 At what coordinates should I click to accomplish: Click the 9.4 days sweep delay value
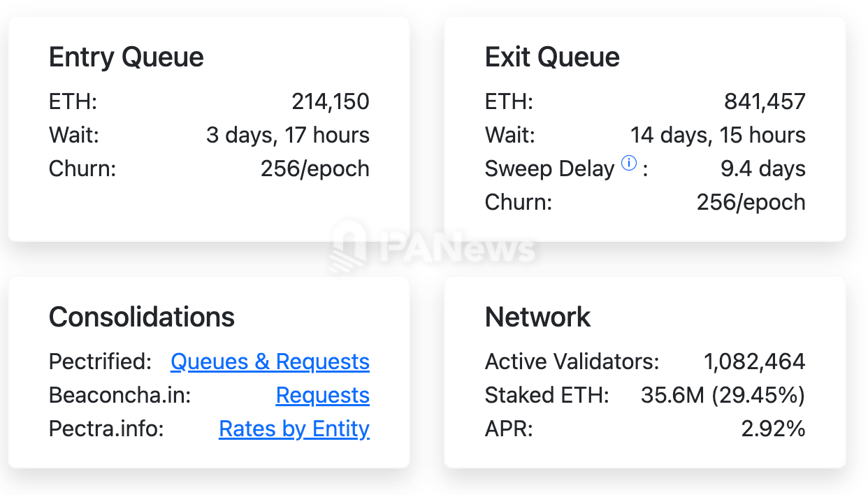click(x=762, y=168)
